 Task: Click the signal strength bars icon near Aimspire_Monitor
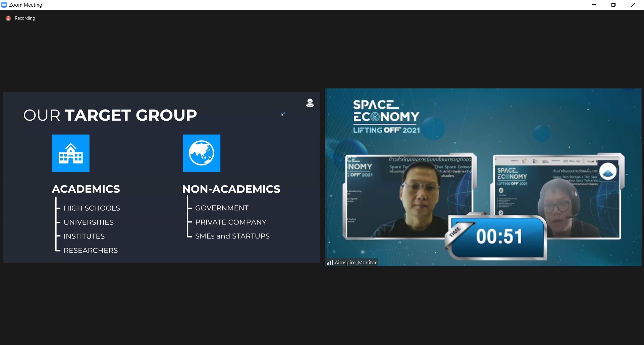point(330,262)
